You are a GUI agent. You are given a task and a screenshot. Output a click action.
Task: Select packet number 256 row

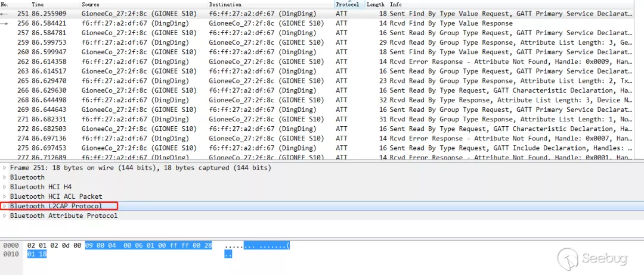317,23
